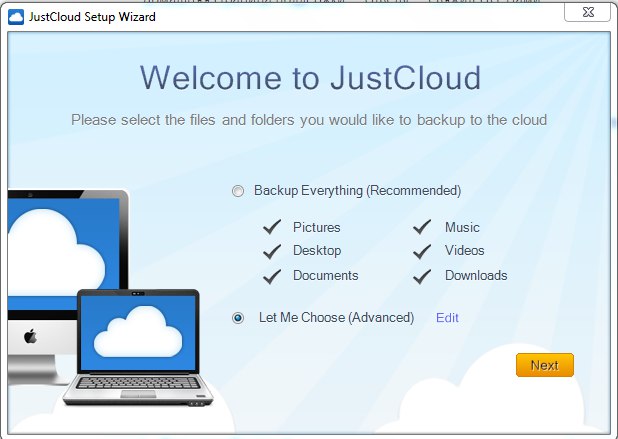Click the JustCloud Setup Wizard title text
618x439 pixels.
tap(92, 17)
